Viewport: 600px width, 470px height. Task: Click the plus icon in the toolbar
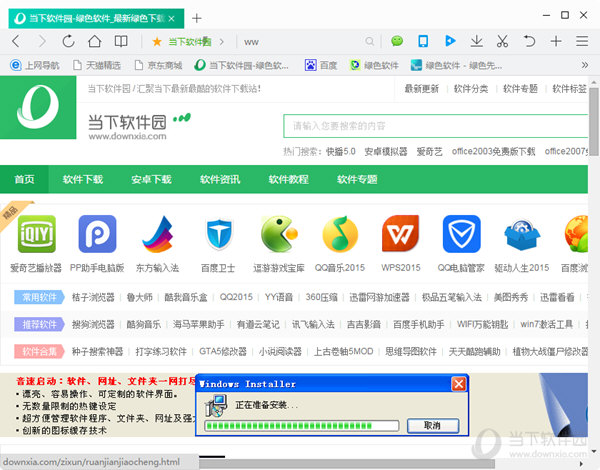[x=556, y=41]
